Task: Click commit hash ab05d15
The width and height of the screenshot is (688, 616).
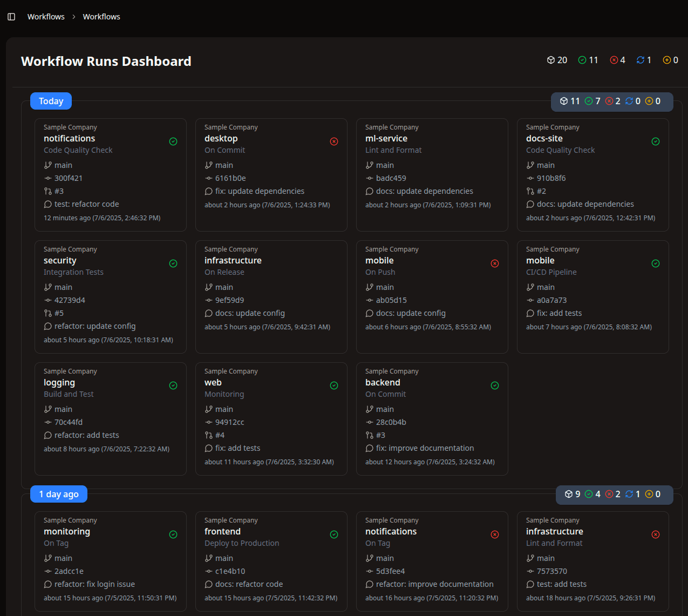Action: (x=391, y=300)
